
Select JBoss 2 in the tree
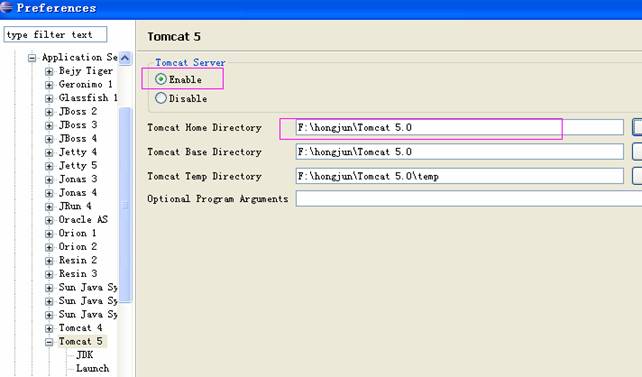pos(78,111)
